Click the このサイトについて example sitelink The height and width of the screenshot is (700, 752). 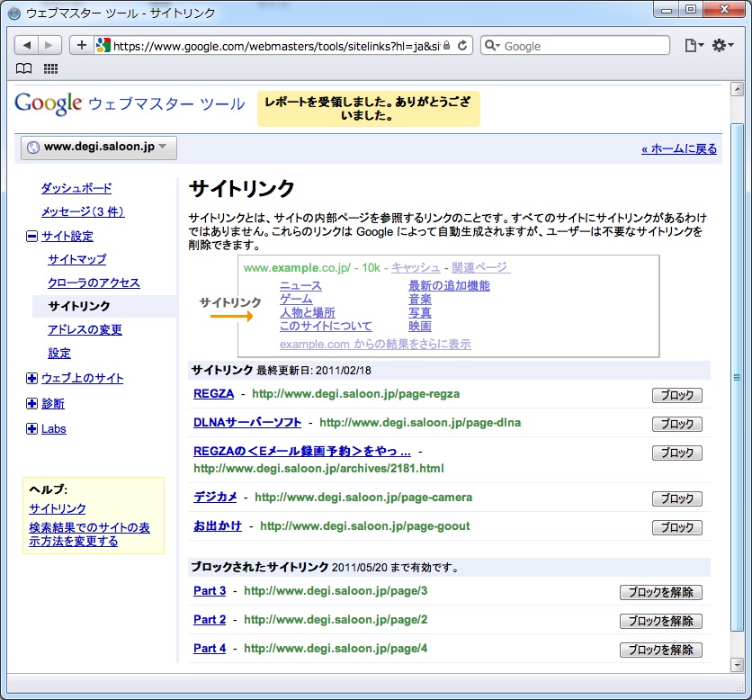tap(326, 327)
